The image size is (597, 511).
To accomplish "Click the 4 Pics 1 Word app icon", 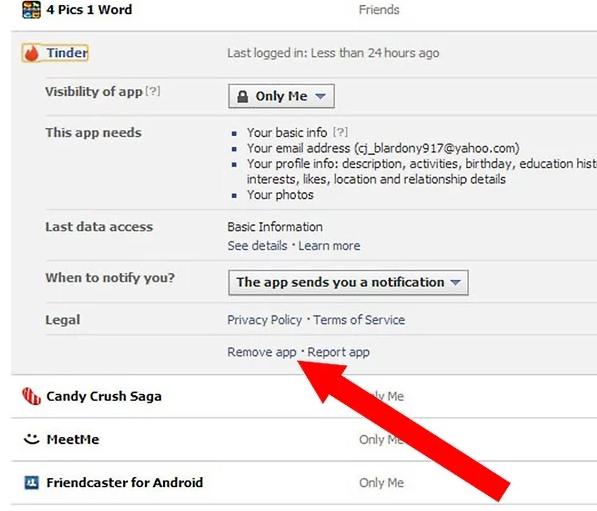I will coord(31,10).
